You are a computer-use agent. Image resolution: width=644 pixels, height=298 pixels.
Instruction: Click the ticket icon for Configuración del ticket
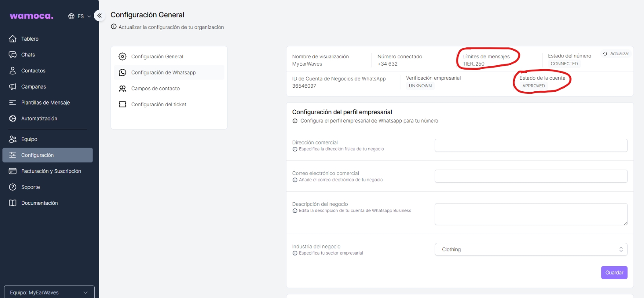pos(122,105)
